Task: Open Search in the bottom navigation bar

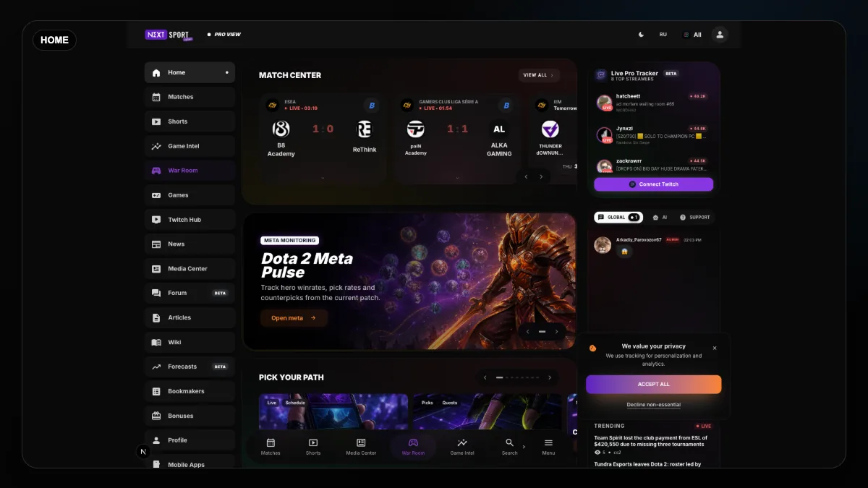Action: point(510,447)
